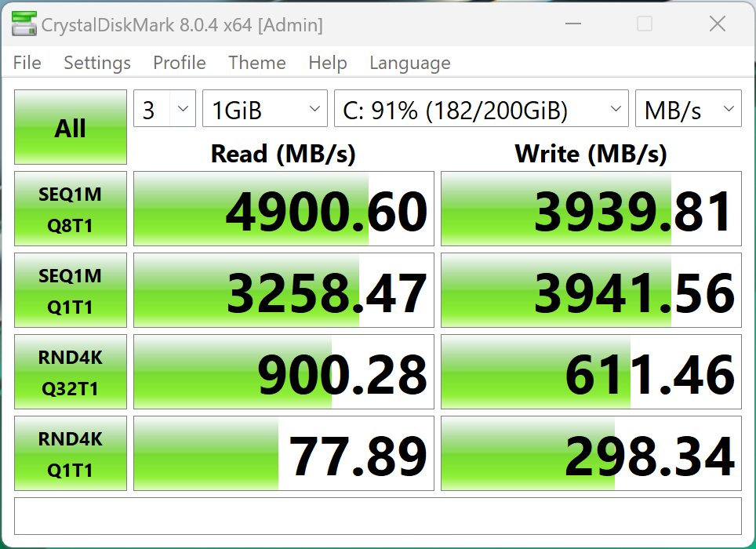This screenshot has width=756, height=549.
Task: Open the Settings menu
Action: 97,63
